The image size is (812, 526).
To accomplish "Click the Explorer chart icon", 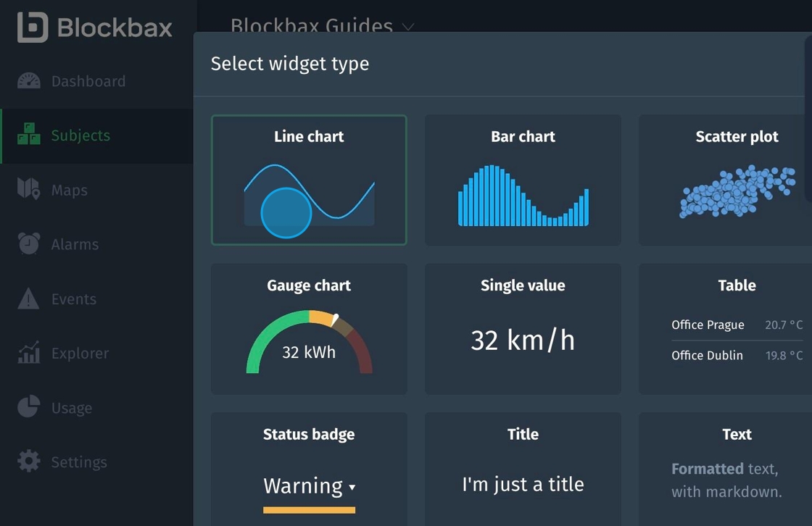I will point(29,352).
